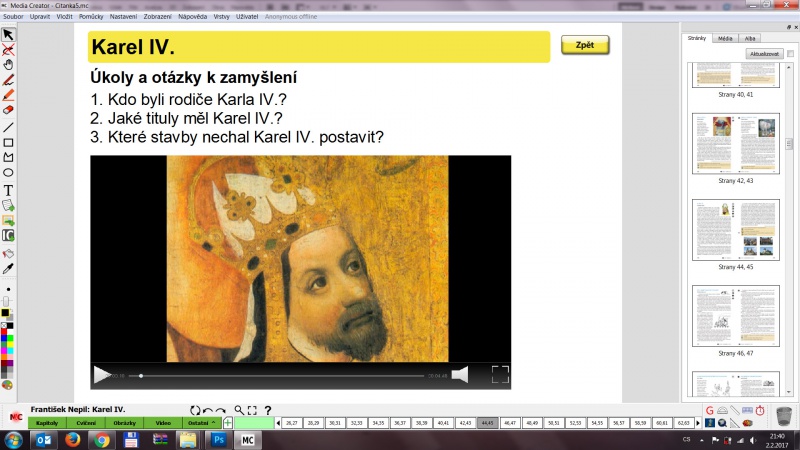Viewport: 800px width, 450px height.
Task: Open Photoshop from the taskbar
Action: 218,440
